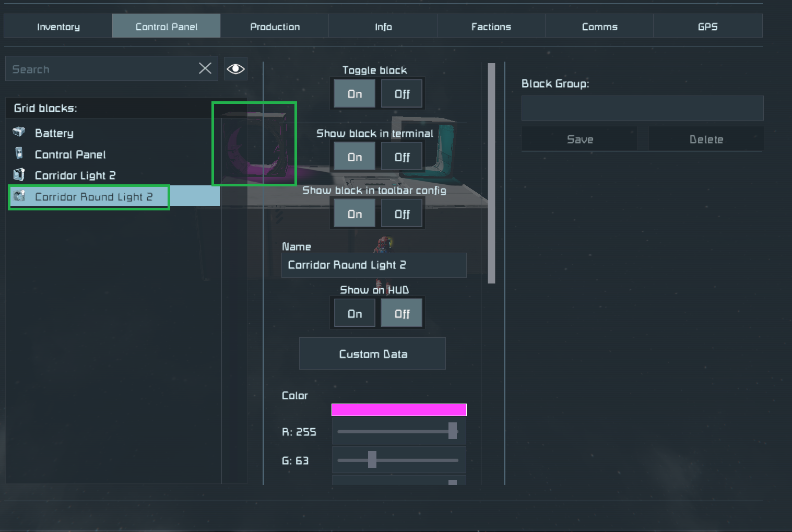Click the red color R slider
The height and width of the screenshot is (532, 792).
(x=399, y=431)
